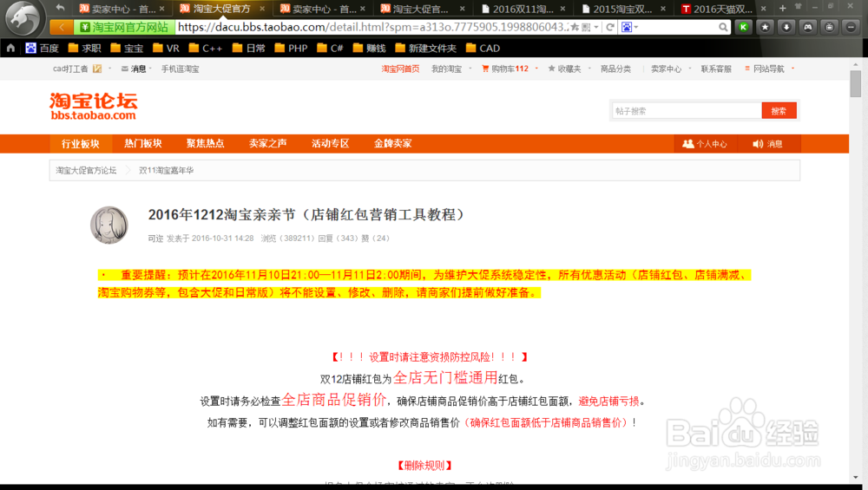Open favorites with star toolbar button
The image size is (868, 490).
[765, 27]
